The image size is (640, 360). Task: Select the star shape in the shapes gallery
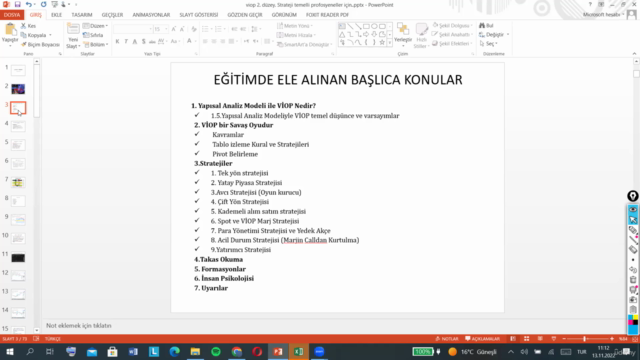[382, 42]
